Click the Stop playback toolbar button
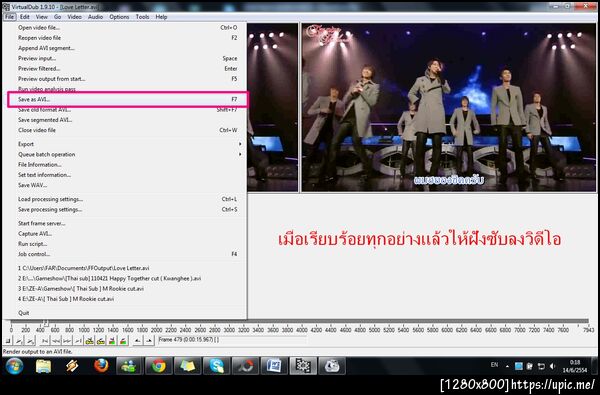The height and width of the screenshot is (395, 600). (8, 341)
